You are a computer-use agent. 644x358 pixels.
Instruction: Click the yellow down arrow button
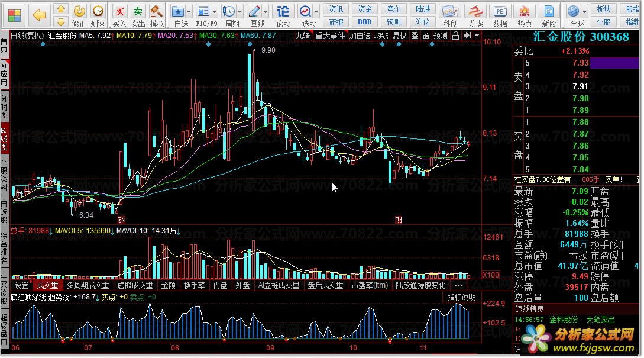[61, 22]
